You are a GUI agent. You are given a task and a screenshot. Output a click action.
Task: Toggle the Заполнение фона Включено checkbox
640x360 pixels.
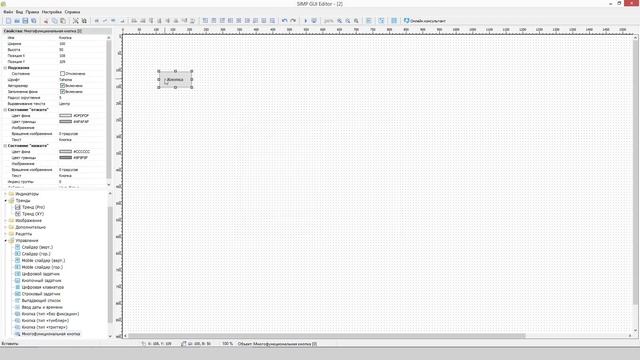pos(62,92)
